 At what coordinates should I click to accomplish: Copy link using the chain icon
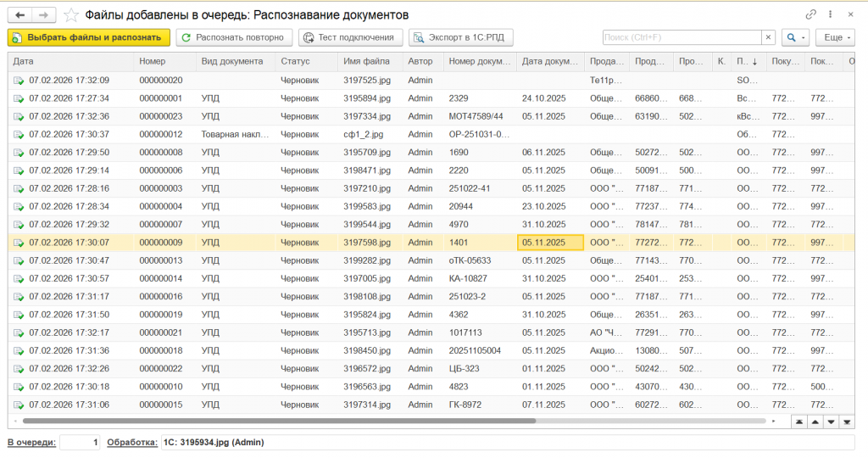pyautogui.click(x=810, y=14)
